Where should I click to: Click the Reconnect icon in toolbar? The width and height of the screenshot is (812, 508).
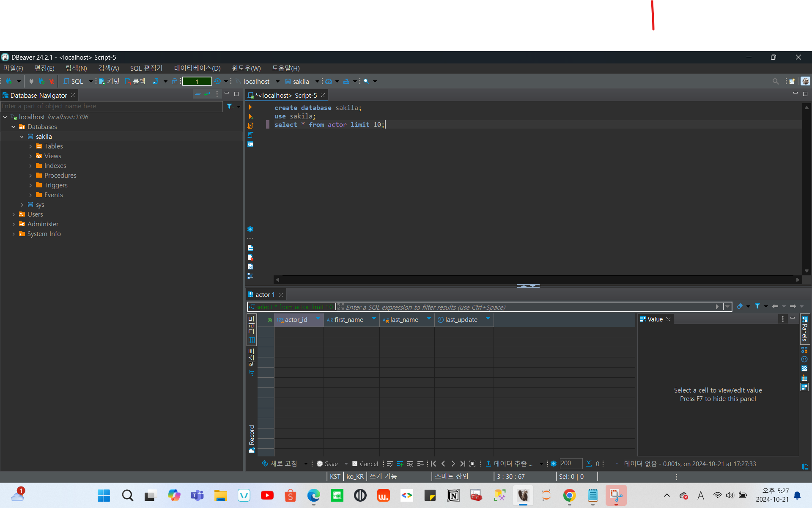[x=41, y=81]
